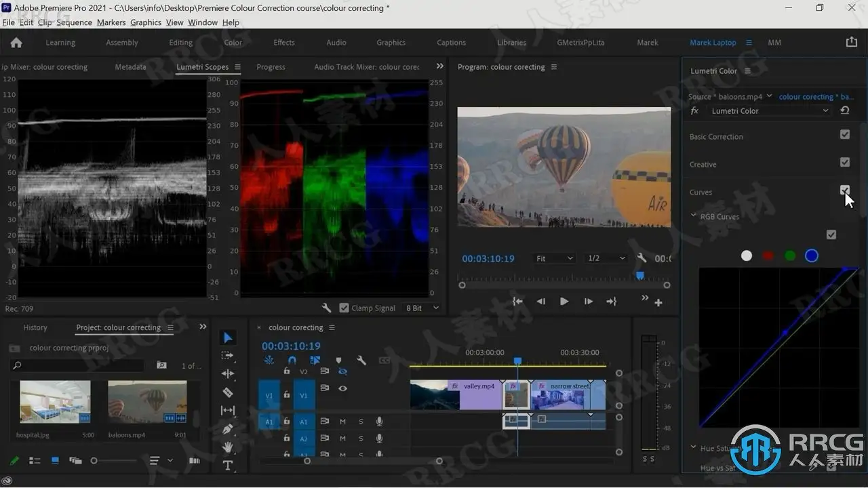Viewport: 868px width, 488px height.
Task: Select the Type tool
Action: [x=228, y=466]
